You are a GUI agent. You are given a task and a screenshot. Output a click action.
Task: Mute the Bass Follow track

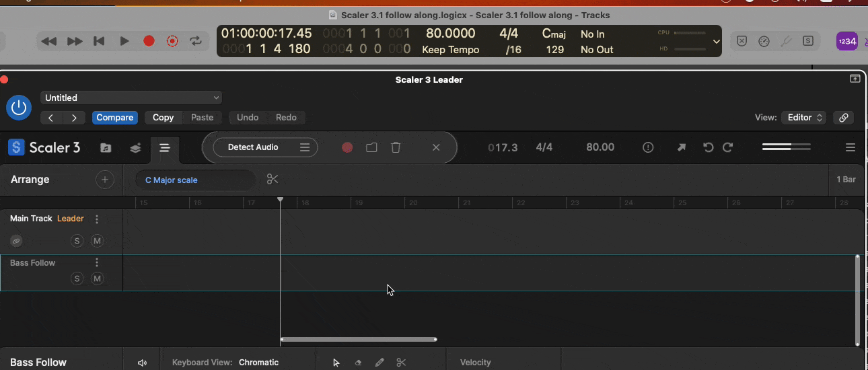(97, 279)
